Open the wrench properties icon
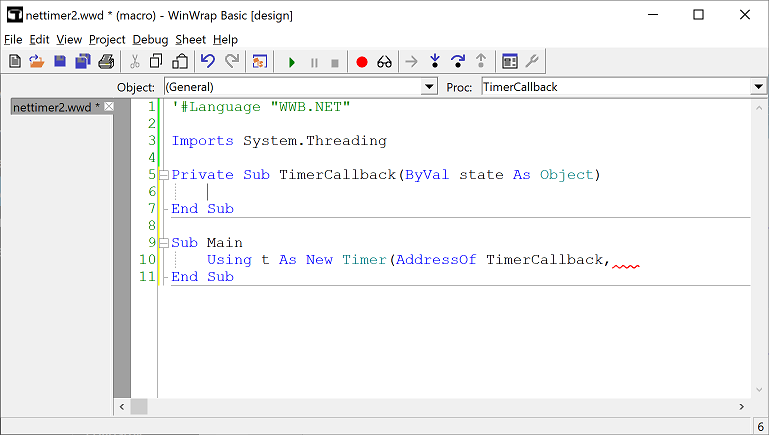Screen dimensions: 769x435 [x=532, y=62]
